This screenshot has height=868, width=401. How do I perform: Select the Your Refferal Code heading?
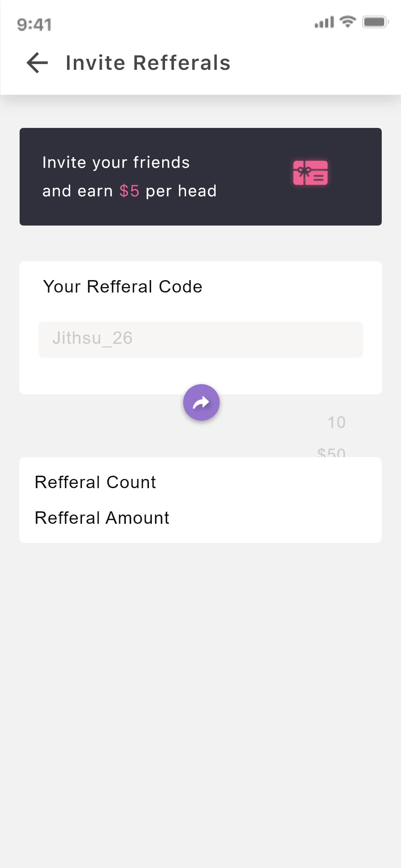(123, 286)
